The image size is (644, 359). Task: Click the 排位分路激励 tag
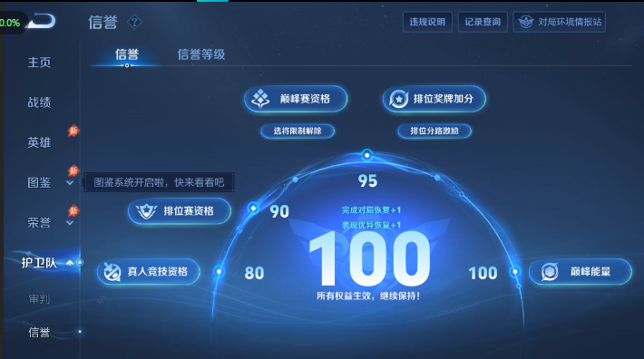coord(434,131)
